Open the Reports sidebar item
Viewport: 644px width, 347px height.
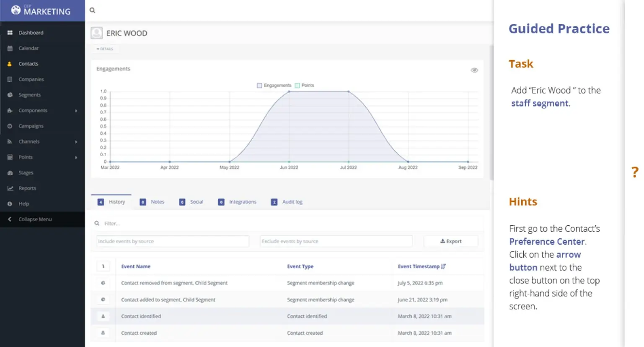click(x=27, y=188)
